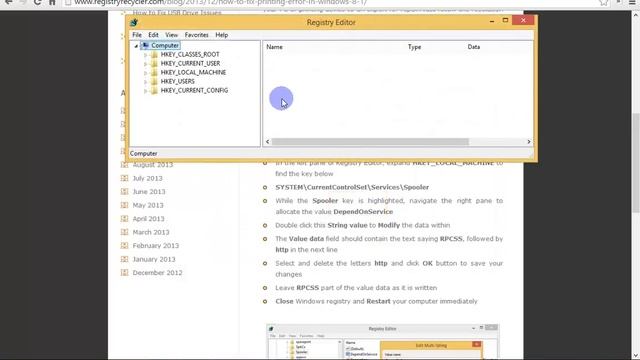Viewport: 640px width, 360px height.
Task: Open the August 2013 archive link
Action: tap(153, 165)
